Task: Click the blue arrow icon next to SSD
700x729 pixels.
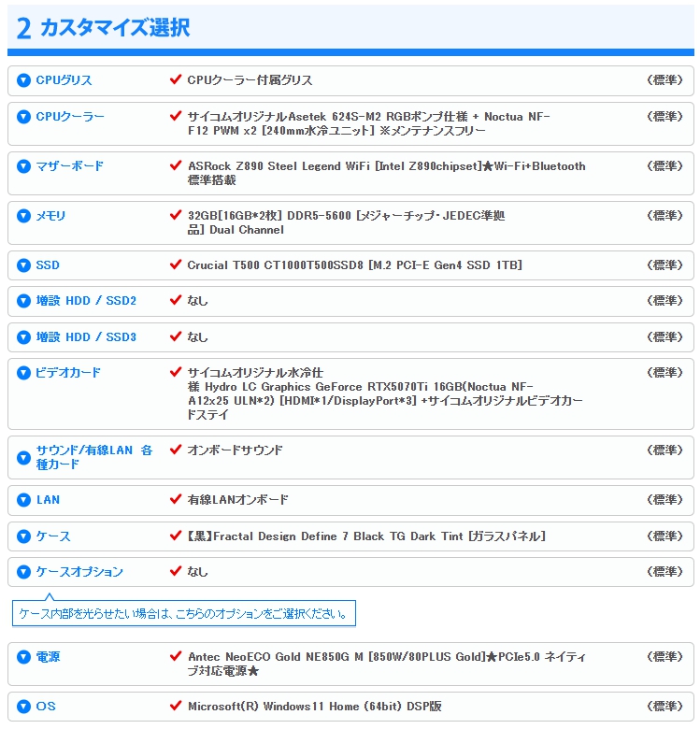Action: coord(23,265)
